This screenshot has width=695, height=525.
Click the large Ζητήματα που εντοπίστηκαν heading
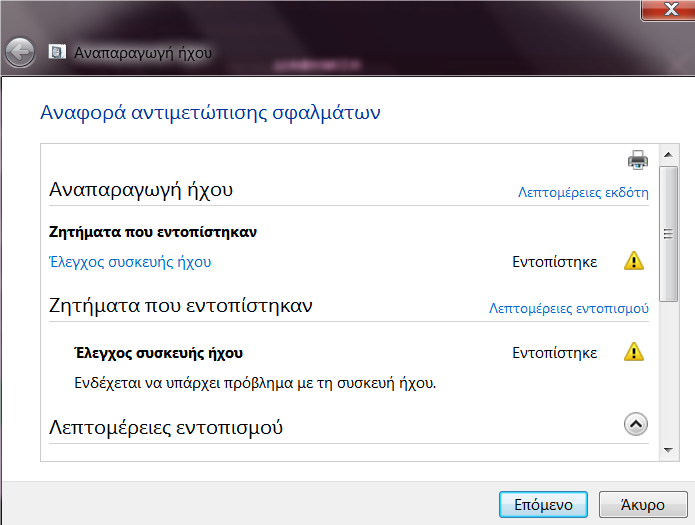(180, 306)
